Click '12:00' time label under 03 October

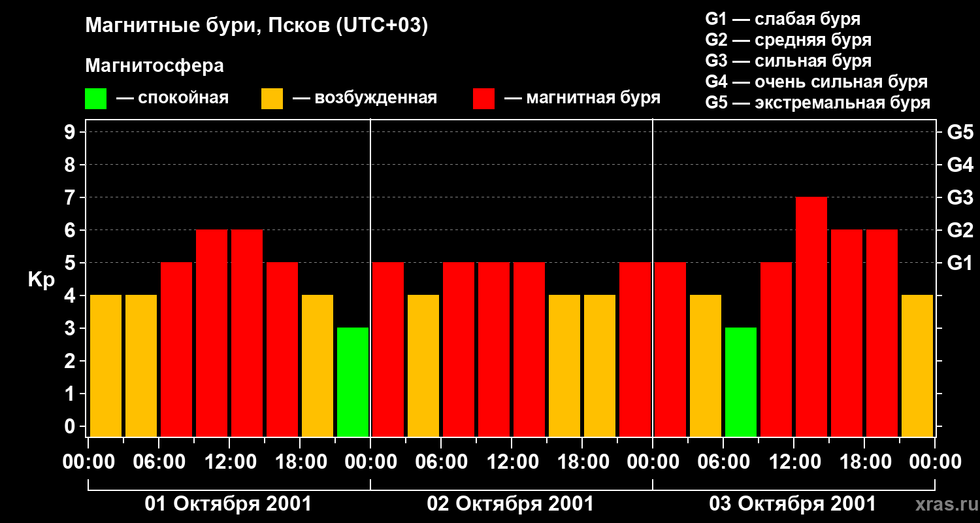coord(794,462)
